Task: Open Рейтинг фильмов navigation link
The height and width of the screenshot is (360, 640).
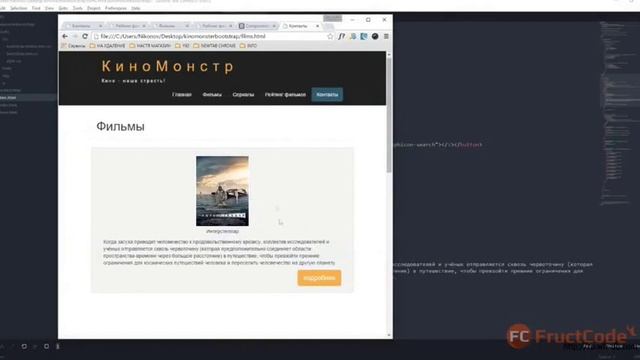Action: (x=285, y=94)
